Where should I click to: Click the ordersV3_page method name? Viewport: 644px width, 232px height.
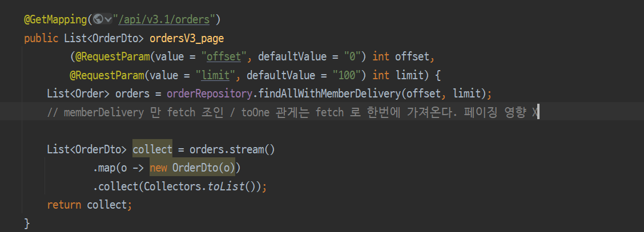[x=187, y=38]
